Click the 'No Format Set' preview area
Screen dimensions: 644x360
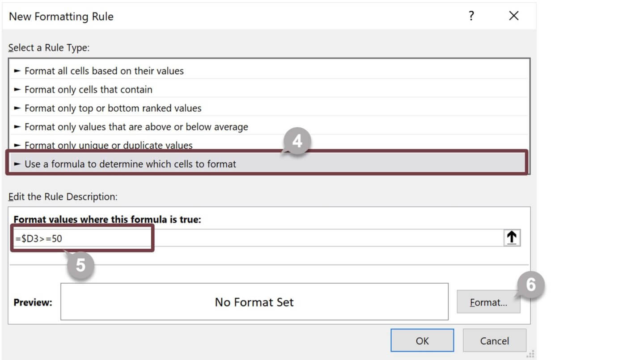click(x=254, y=302)
